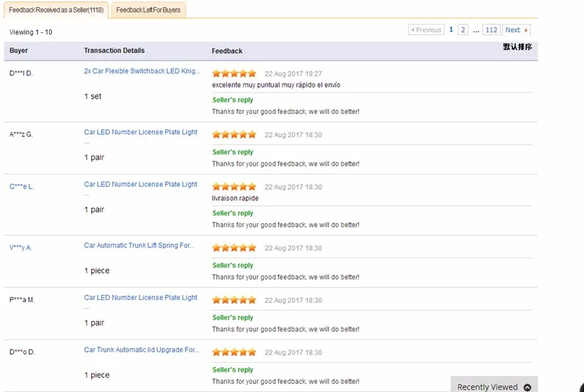The width and height of the screenshot is (584, 392).
Task: Click the Previous page button
Action: point(426,30)
